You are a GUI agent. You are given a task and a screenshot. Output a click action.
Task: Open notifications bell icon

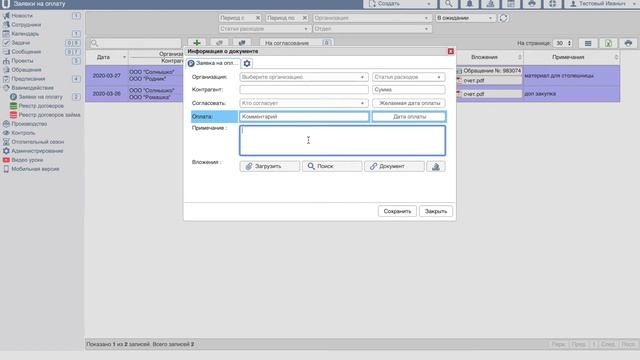(469, 4)
